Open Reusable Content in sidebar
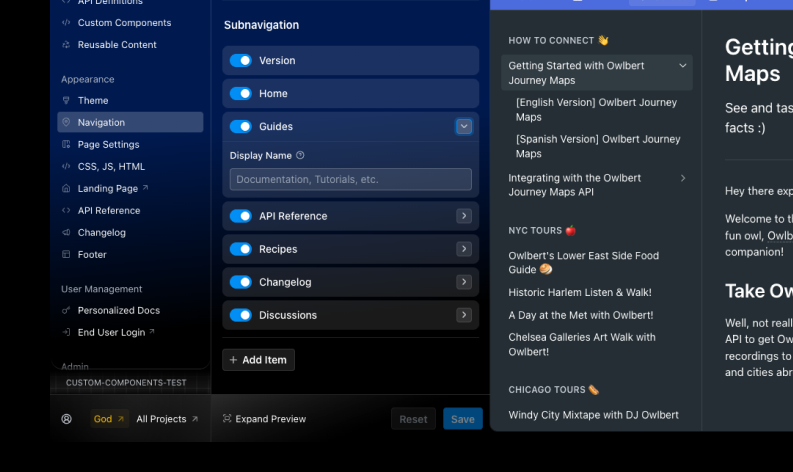 [130, 45]
